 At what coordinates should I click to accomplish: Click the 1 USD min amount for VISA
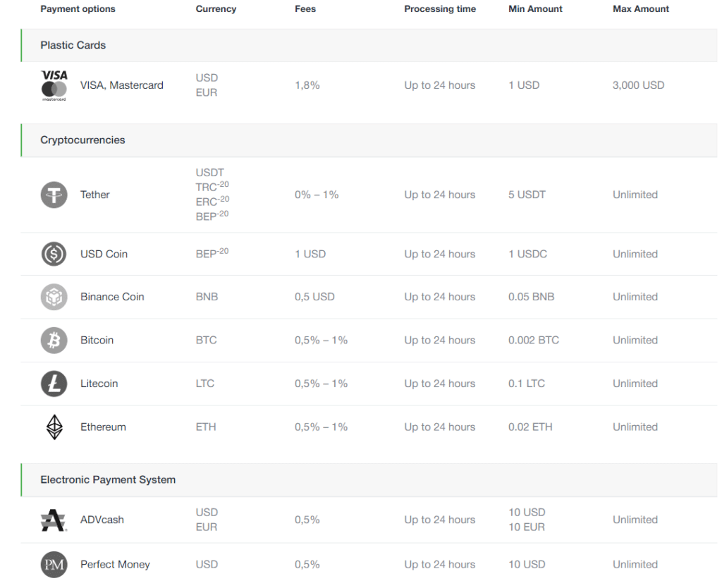coord(524,85)
